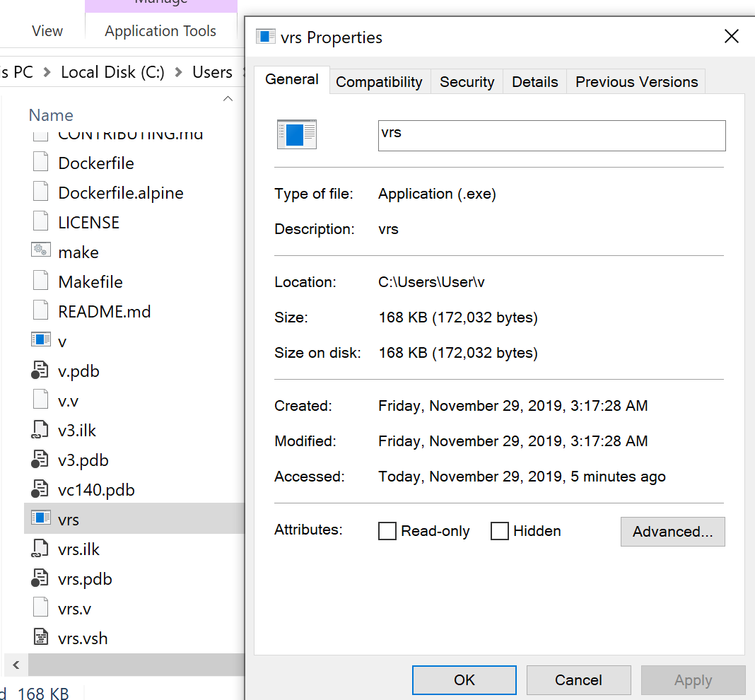Click the file name input field containing vrs
Screen dimensions: 755x700
click(552, 135)
